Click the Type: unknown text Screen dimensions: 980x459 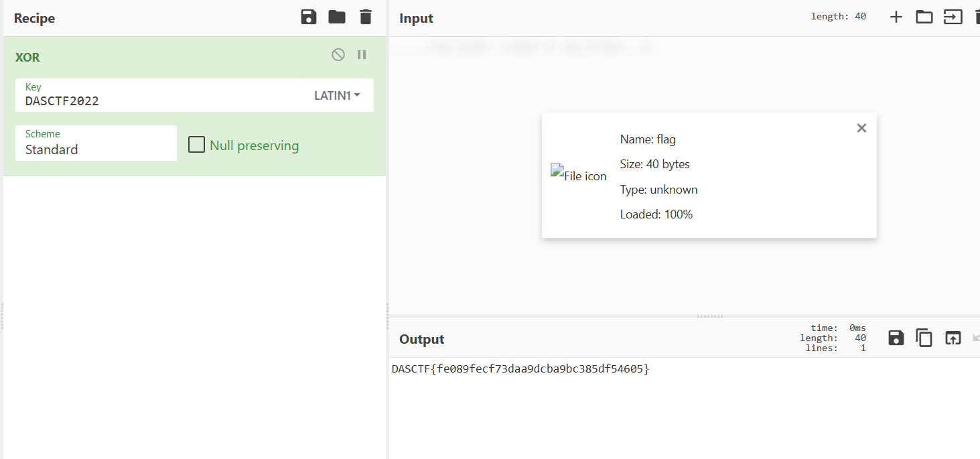pos(658,190)
